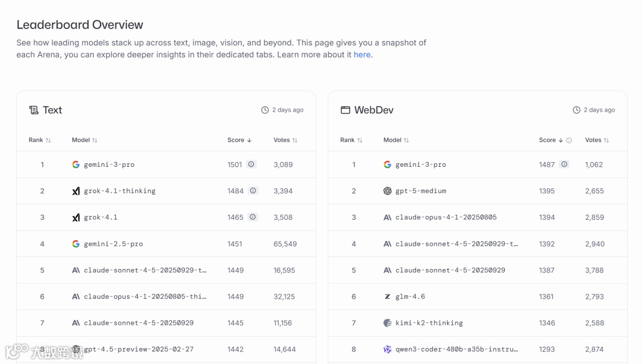Image resolution: width=642 pixels, height=364 pixels.
Task: Open the WebDev arena heading
Action: pos(374,110)
